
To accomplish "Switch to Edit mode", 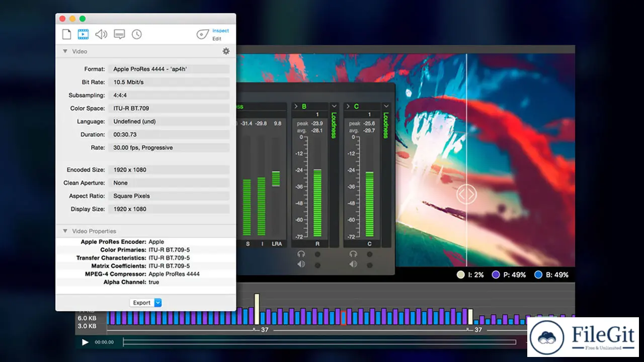I will [217, 39].
